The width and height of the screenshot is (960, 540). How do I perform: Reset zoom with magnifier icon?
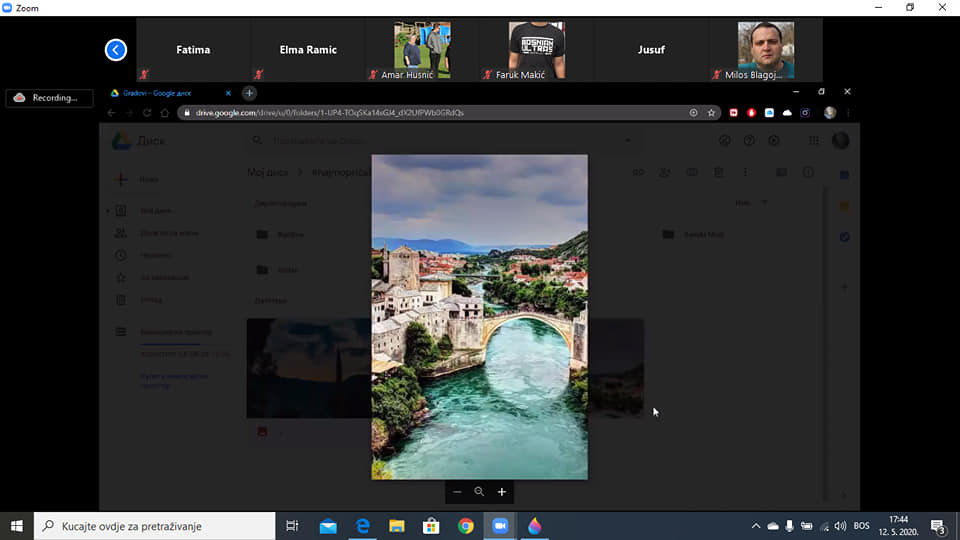point(479,492)
